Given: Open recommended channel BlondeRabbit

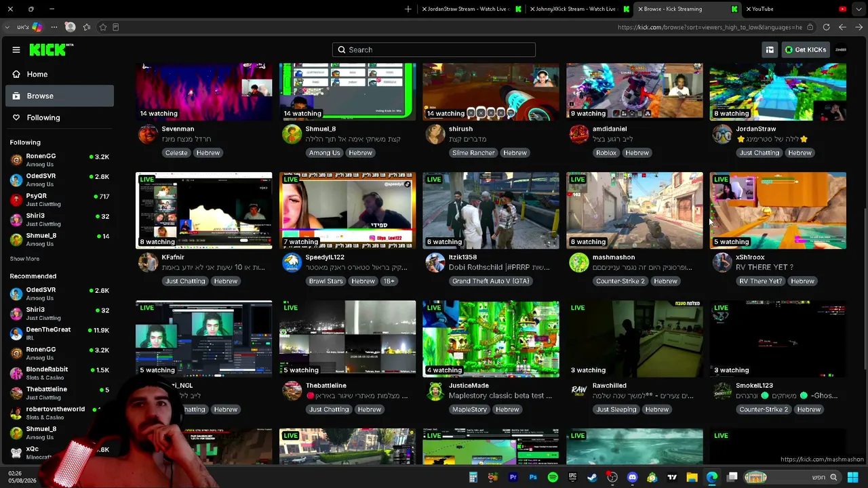Looking at the screenshot, I should point(60,373).
